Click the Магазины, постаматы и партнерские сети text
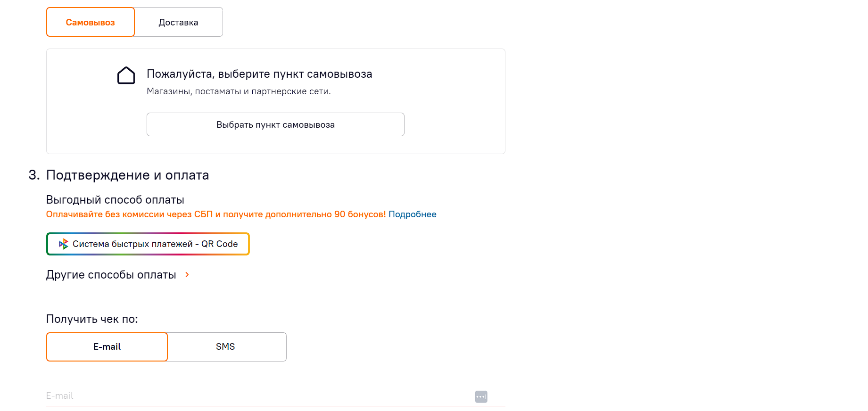The width and height of the screenshot is (868, 411). coord(239,91)
